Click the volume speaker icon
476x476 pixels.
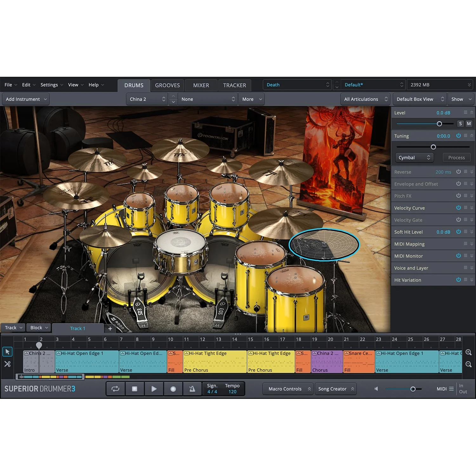pyautogui.click(x=376, y=389)
